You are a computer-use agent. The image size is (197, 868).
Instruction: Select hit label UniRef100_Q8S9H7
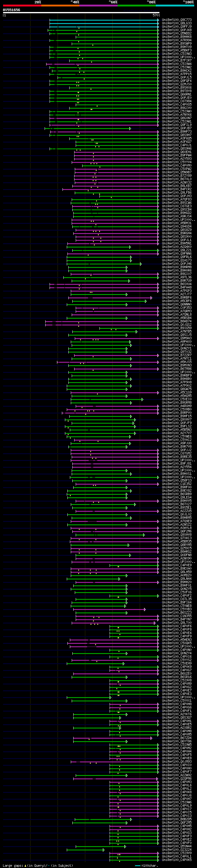[177, 135]
